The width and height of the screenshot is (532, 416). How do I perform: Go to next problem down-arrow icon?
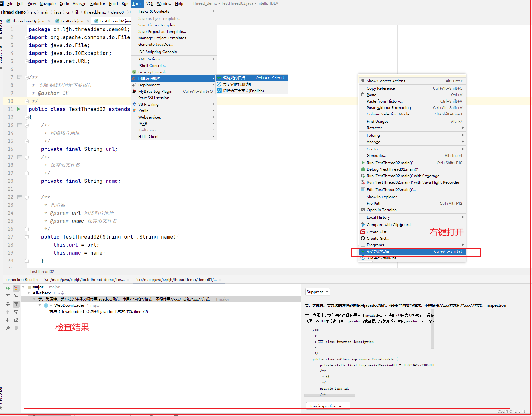point(8,320)
